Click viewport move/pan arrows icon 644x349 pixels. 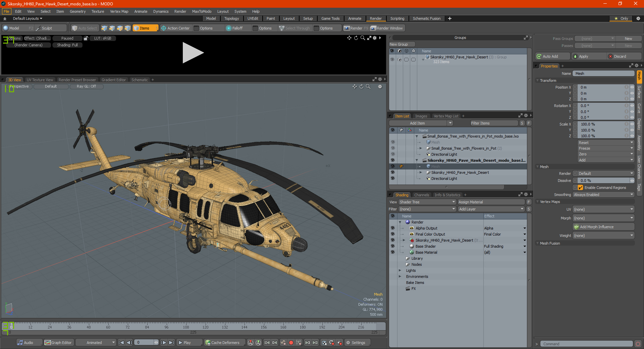tap(355, 87)
